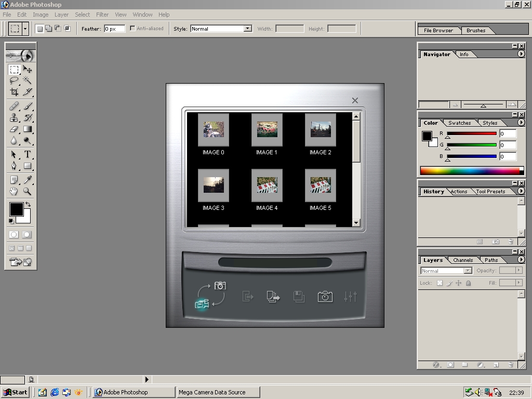Open the status bar info arrow
532x399 pixels.
(x=147, y=379)
